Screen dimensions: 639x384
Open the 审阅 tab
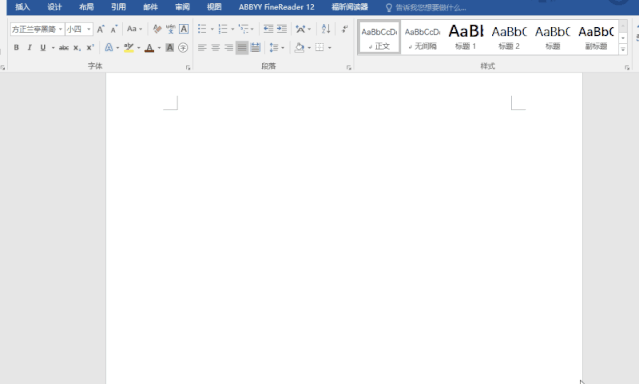click(182, 7)
